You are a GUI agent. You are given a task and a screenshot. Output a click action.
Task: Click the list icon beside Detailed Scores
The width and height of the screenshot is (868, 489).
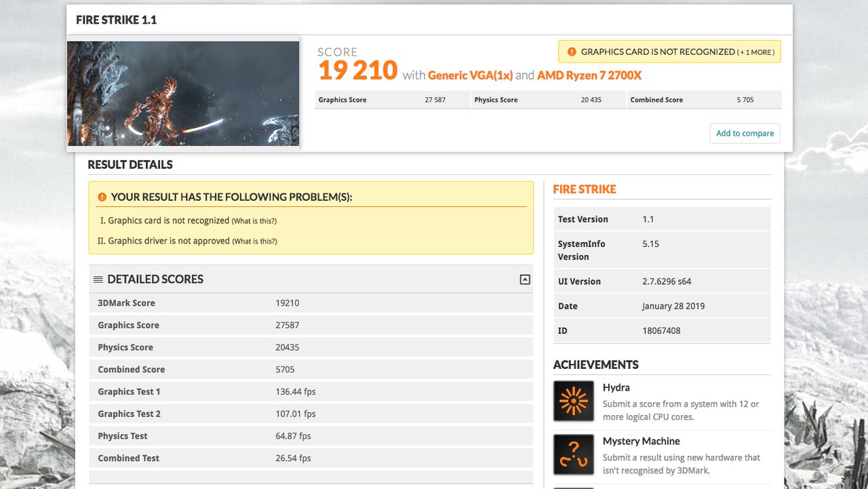click(x=98, y=279)
